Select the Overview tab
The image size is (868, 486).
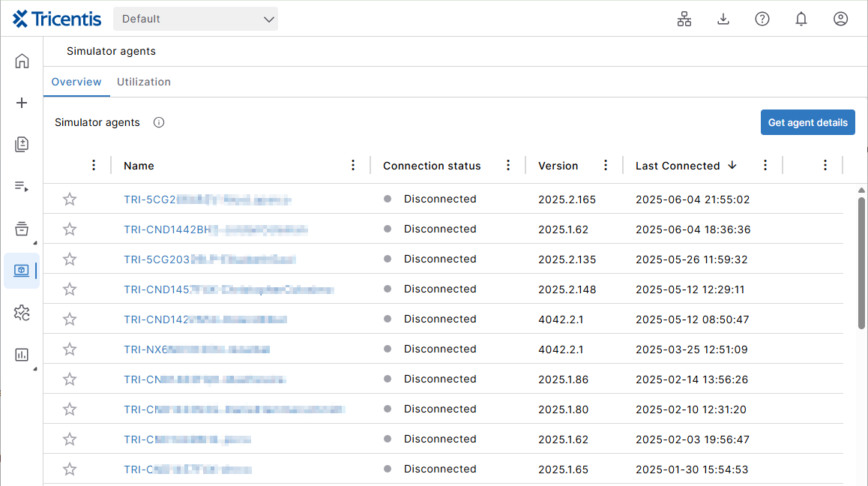76,82
